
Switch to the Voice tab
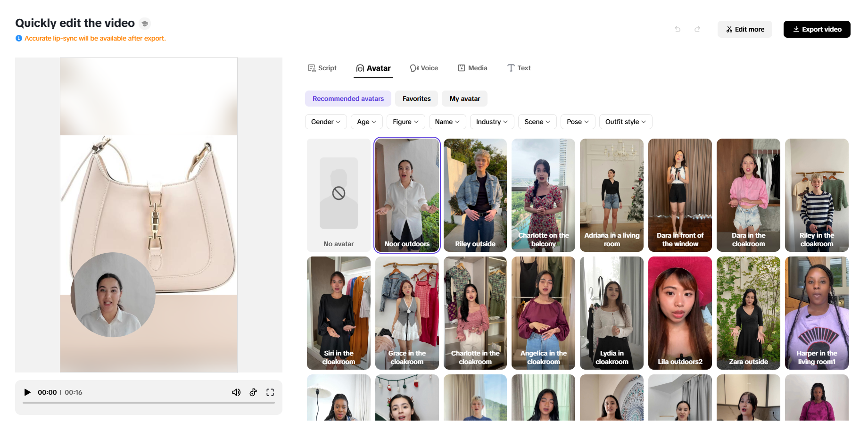424,68
